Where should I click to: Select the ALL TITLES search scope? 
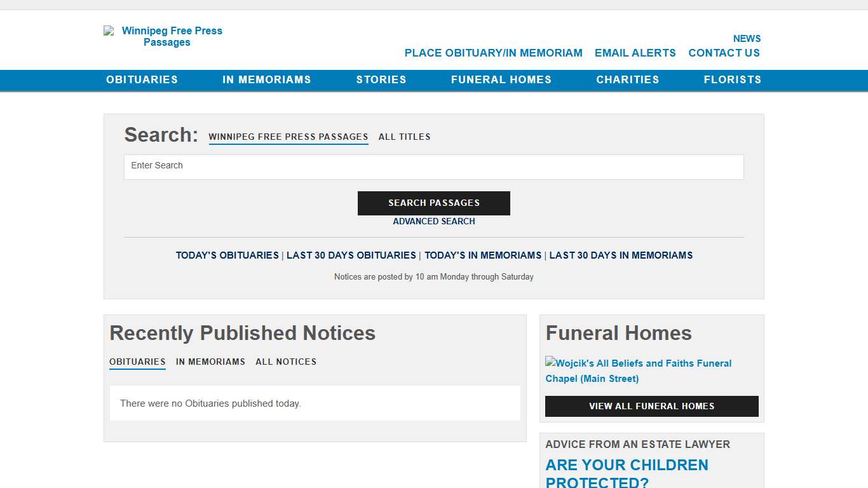pyautogui.click(x=404, y=137)
